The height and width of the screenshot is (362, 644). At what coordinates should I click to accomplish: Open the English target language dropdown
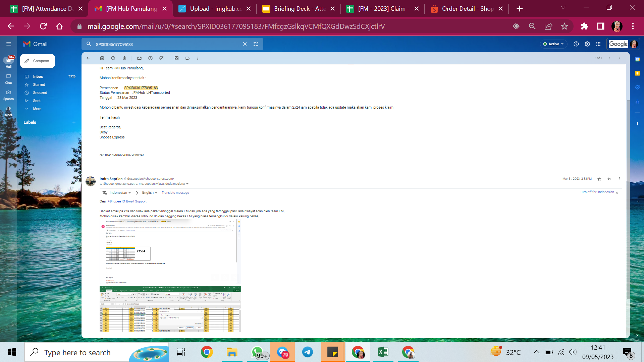[x=149, y=193]
